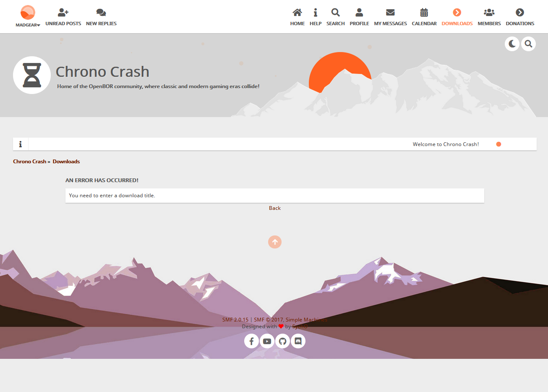Click the 'Home of the OpenBOR community' tagline
The height and width of the screenshot is (392, 548).
pyautogui.click(x=158, y=86)
